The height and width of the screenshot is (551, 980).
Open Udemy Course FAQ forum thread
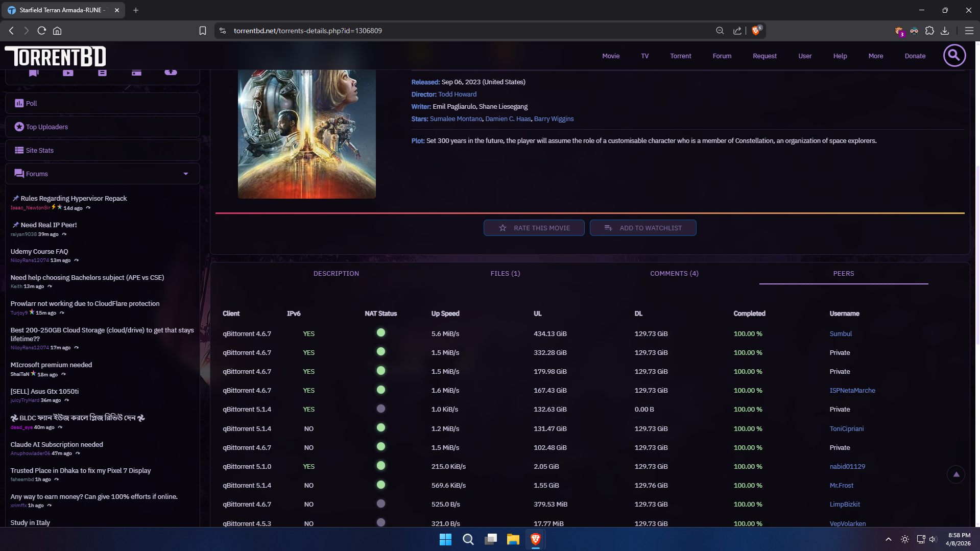39,252
